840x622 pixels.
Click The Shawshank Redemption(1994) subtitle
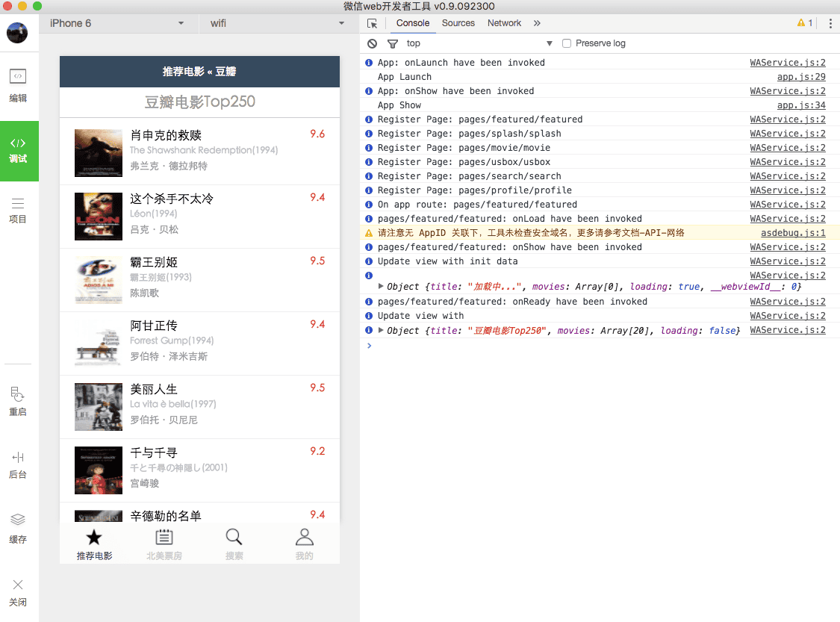(x=204, y=151)
